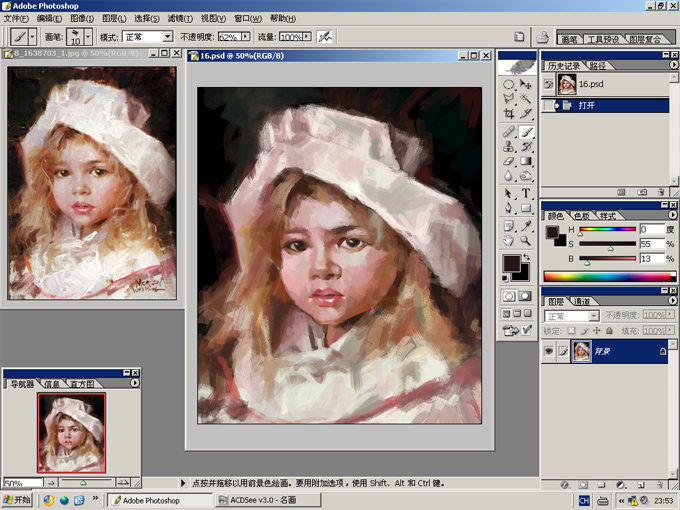The height and width of the screenshot is (510, 680).
Task: Select the Brush tool in toolbox
Action: click(525, 132)
